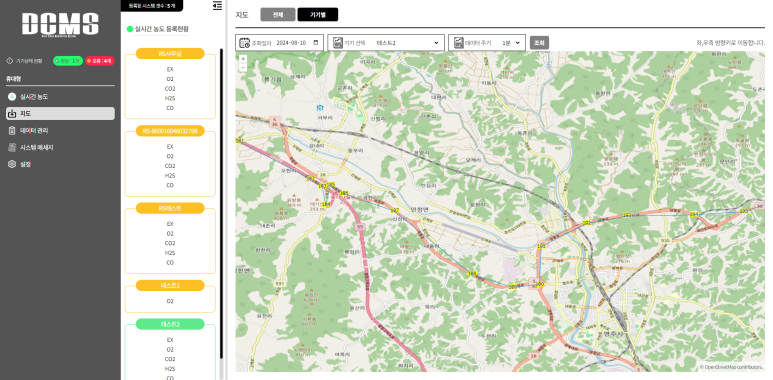This screenshot has height=380, width=773.
Task: Select the green 테스트2 device header
Action: (x=170, y=324)
